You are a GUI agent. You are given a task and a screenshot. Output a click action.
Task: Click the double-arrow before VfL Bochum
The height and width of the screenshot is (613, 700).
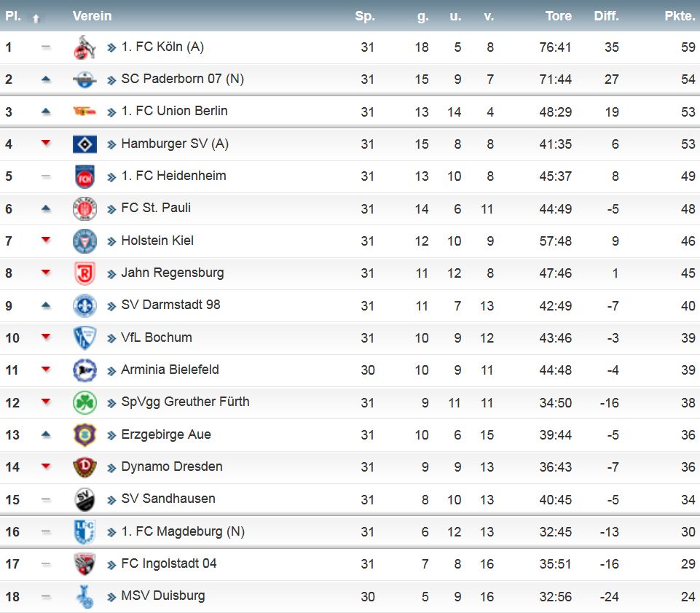(x=111, y=338)
